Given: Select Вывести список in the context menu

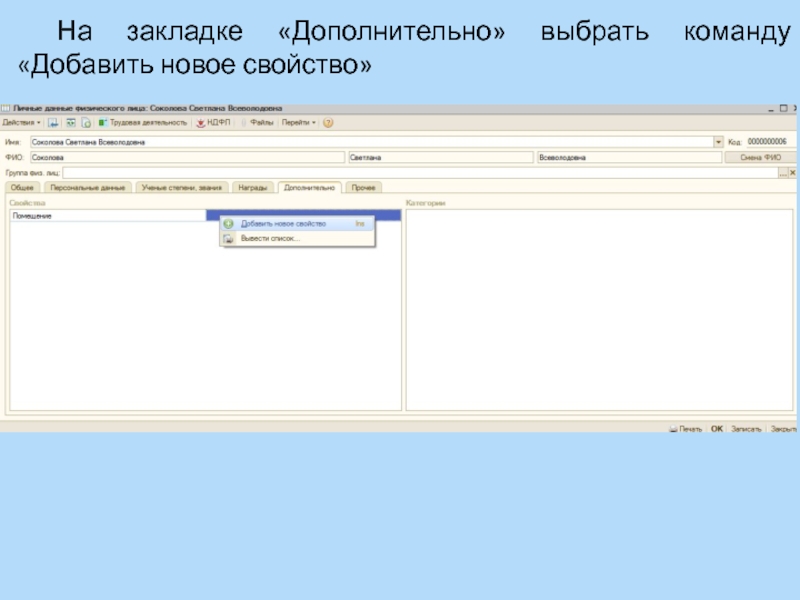Looking at the screenshot, I should point(270,239).
